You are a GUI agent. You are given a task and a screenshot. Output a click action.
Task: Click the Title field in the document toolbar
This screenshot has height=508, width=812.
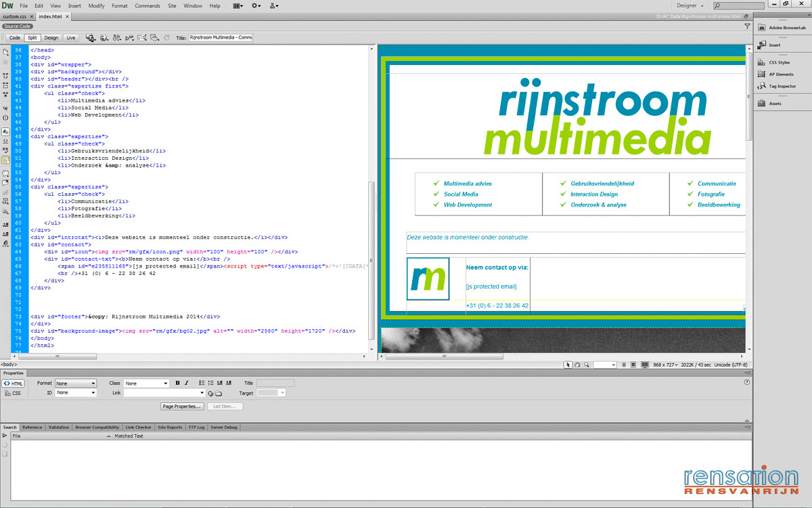tap(221, 38)
